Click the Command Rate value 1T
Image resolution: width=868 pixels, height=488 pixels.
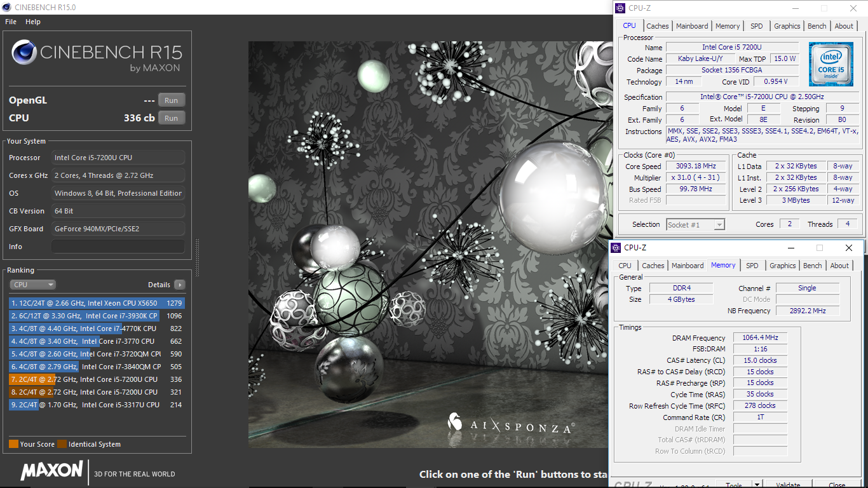(760, 417)
